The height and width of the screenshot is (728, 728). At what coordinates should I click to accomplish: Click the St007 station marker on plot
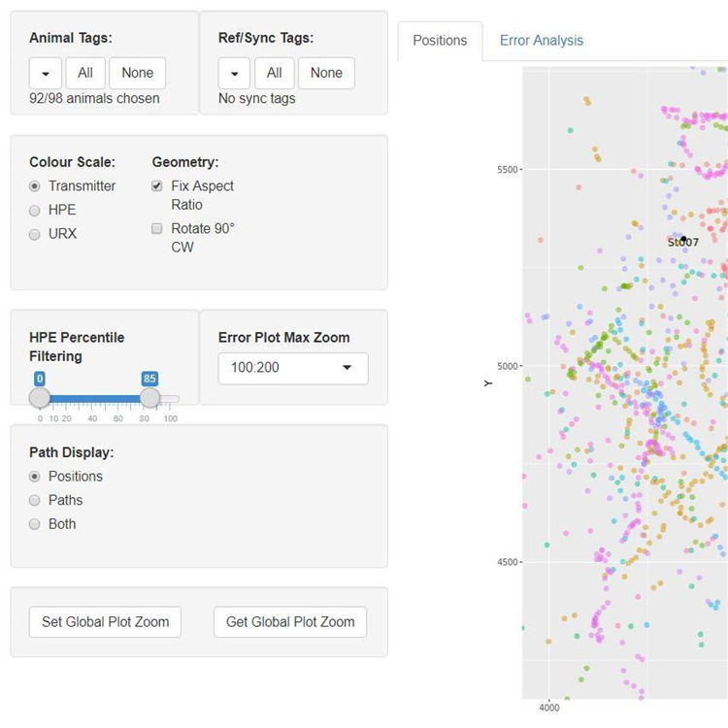point(683,238)
